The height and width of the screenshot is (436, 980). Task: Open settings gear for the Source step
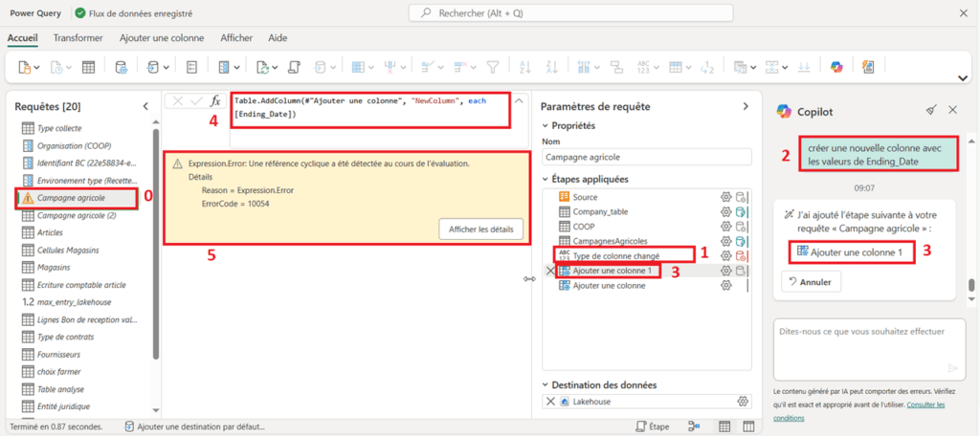[725, 197]
